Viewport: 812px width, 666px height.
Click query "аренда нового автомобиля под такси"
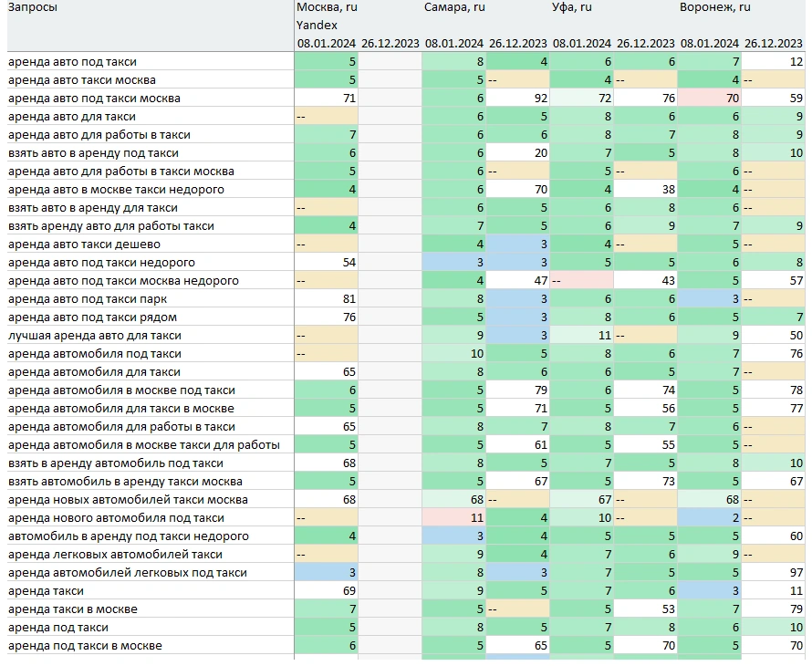(116, 518)
